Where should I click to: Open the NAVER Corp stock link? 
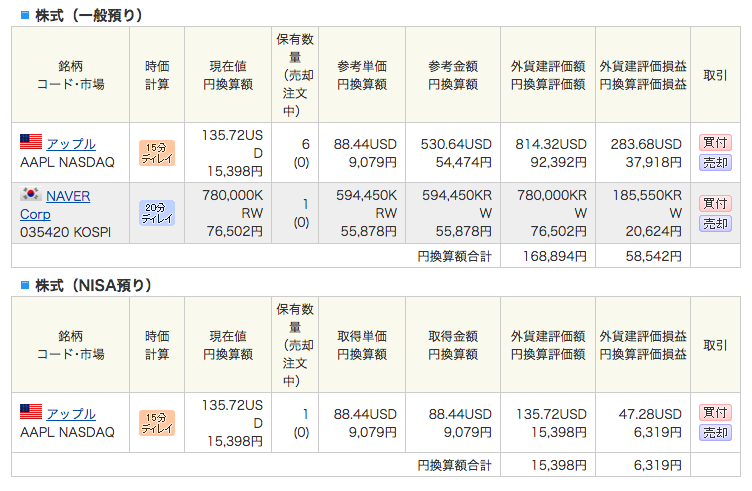(55, 205)
